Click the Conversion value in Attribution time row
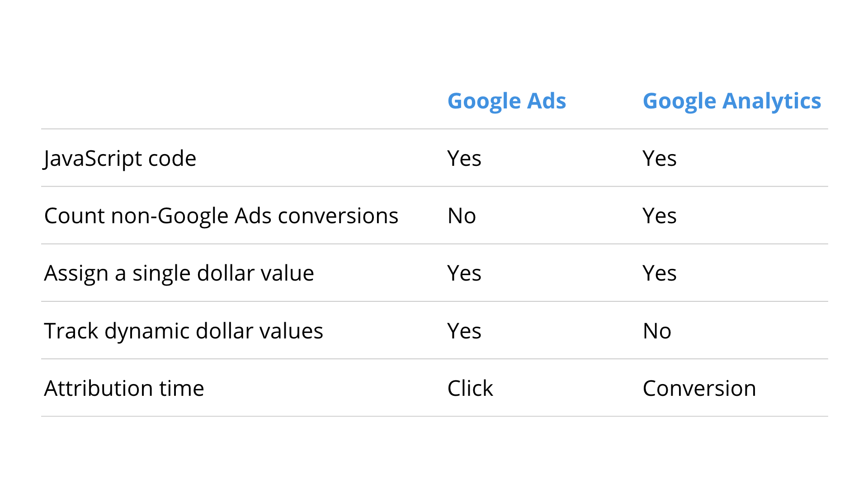This screenshot has height=488, width=868. click(699, 389)
